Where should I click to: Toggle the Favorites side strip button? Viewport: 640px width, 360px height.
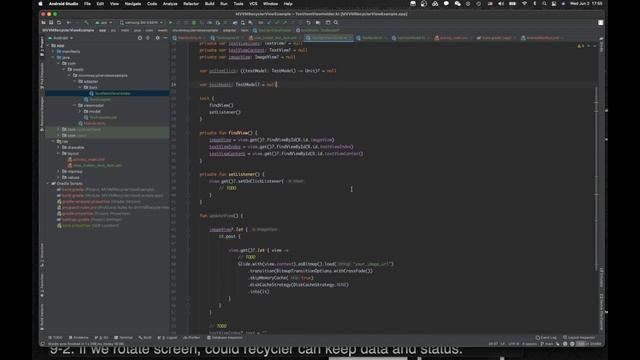coord(42,286)
